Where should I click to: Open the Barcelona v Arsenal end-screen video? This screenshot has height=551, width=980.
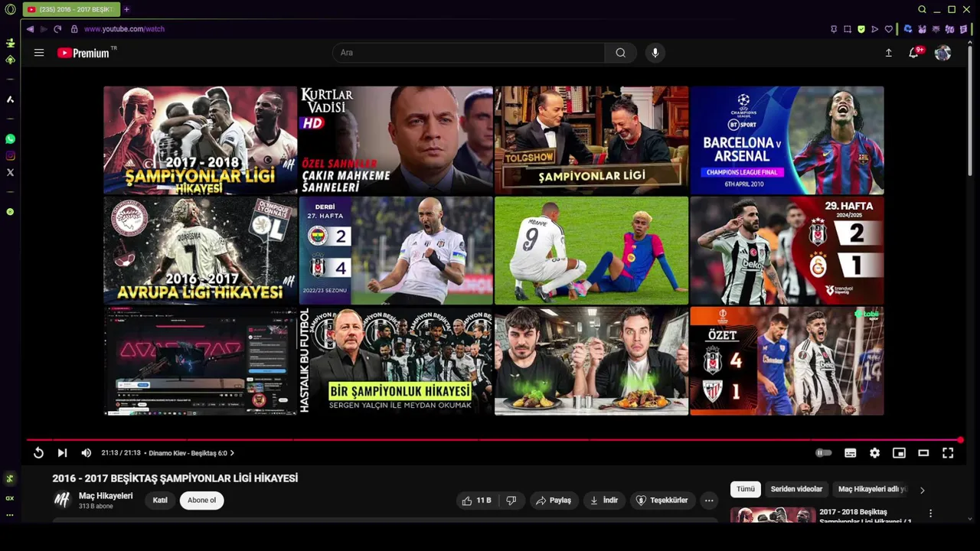[787, 140]
